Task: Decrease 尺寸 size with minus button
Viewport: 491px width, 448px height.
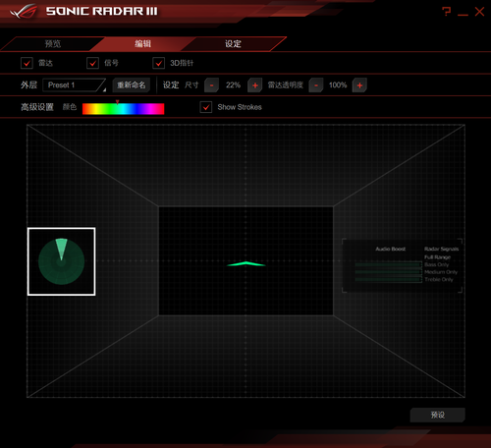Action: (x=211, y=85)
